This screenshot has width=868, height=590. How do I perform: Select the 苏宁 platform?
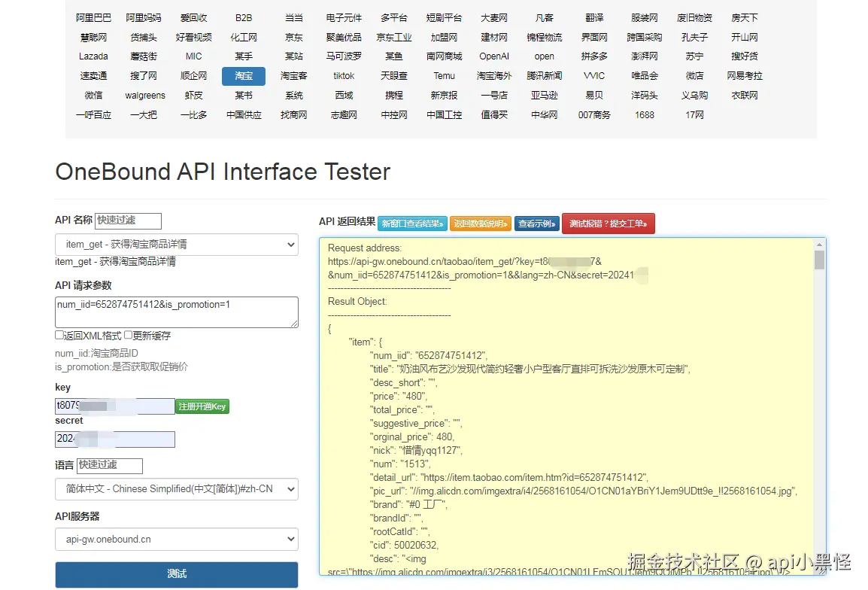point(695,56)
